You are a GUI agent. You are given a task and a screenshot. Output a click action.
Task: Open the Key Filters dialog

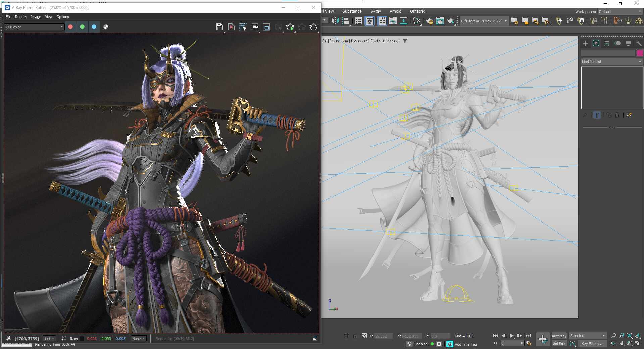click(x=592, y=343)
